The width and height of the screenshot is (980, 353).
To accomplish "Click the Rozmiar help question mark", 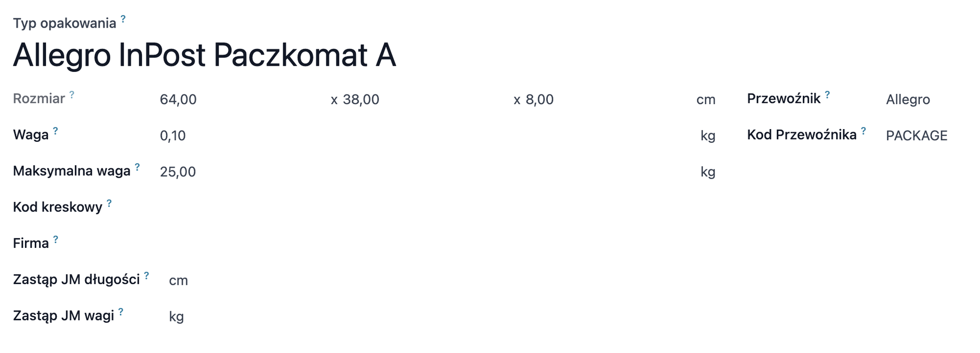I will pyautogui.click(x=72, y=94).
